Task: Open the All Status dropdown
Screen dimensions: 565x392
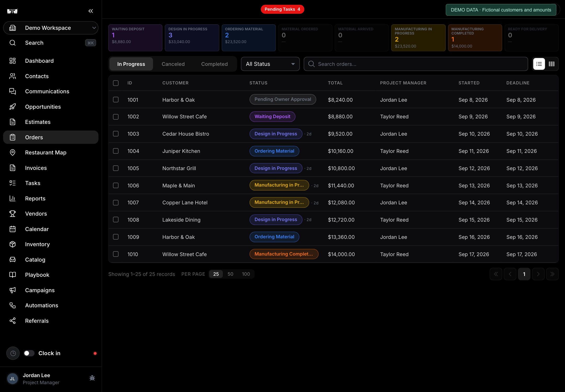Action: (270, 64)
